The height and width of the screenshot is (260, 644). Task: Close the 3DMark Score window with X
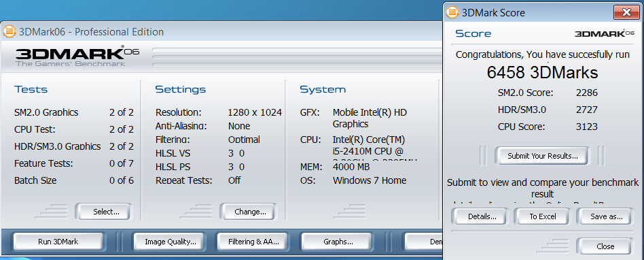pyautogui.click(x=626, y=12)
